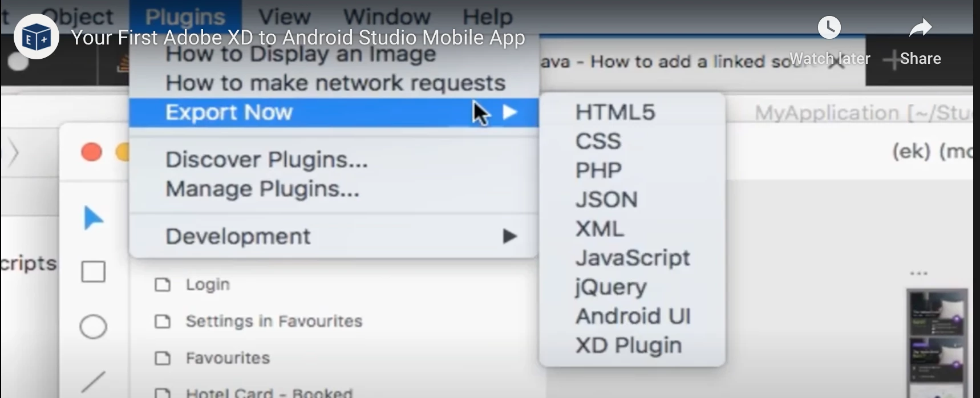
Task: Expand the Development submenu arrow
Action: [509, 236]
